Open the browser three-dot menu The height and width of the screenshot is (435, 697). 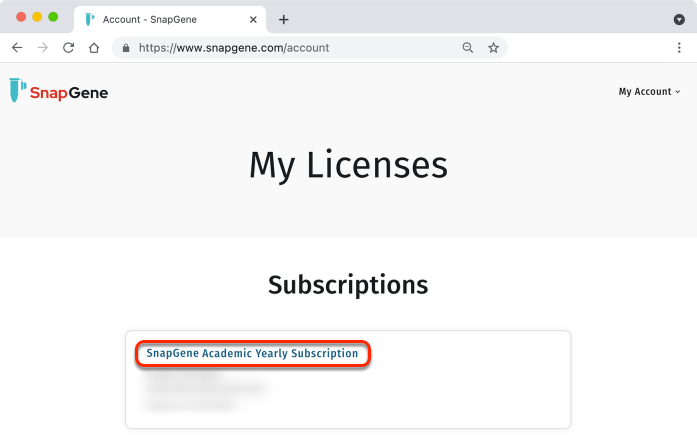pyautogui.click(x=679, y=48)
